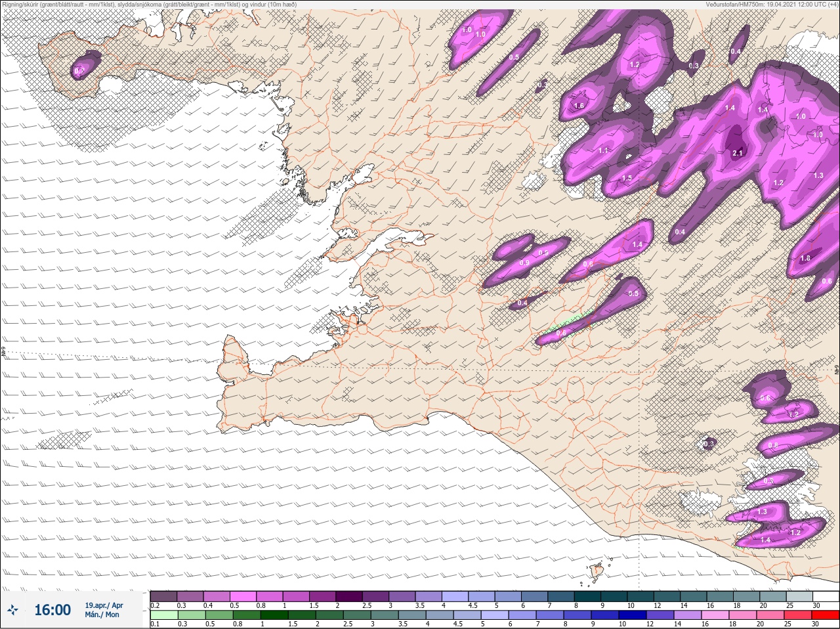840x629 pixels.
Task: Click the 'Mán./ Mon' weekday label
Action: point(102,615)
